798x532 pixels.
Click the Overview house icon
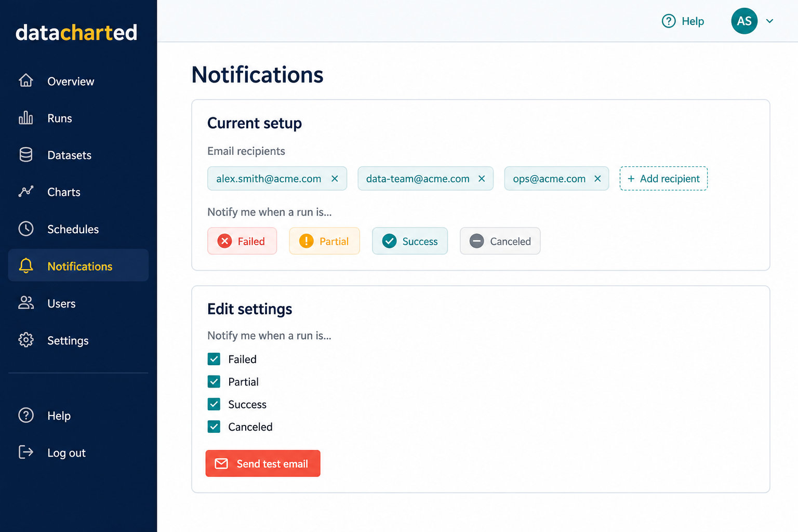pos(26,81)
